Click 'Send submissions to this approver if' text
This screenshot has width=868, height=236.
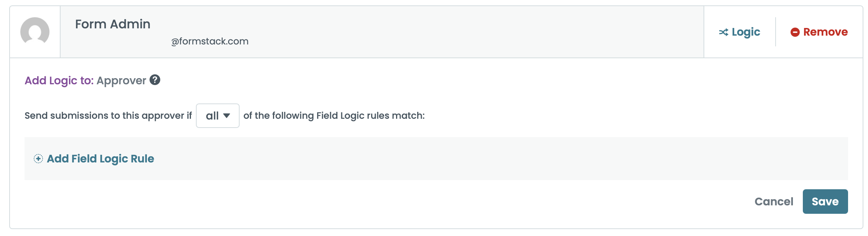108,116
